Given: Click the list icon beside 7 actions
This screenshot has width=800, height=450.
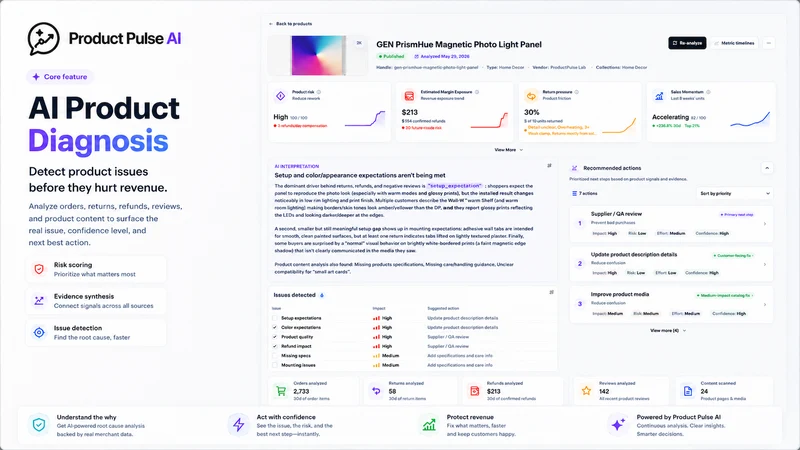Looking at the screenshot, I should (574, 193).
